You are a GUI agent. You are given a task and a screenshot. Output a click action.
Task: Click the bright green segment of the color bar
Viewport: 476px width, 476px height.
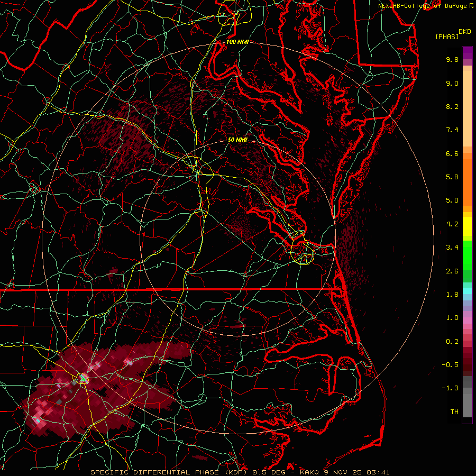pyautogui.click(x=467, y=255)
